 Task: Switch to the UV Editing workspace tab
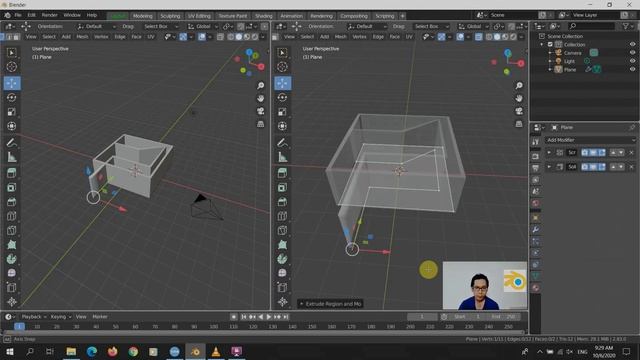pyautogui.click(x=199, y=16)
